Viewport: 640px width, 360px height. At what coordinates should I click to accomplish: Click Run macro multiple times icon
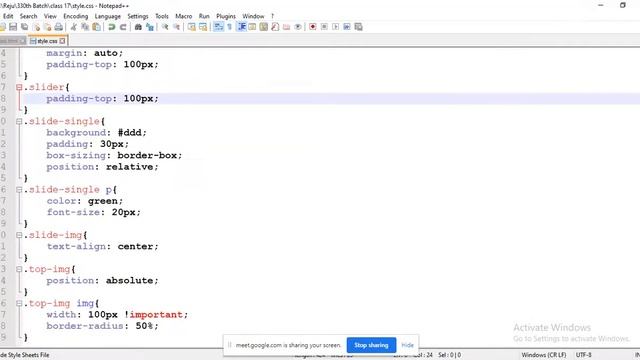(347, 27)
